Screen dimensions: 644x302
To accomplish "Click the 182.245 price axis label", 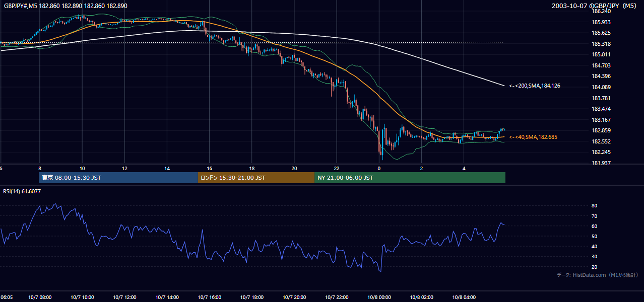I will pos(601,152).
